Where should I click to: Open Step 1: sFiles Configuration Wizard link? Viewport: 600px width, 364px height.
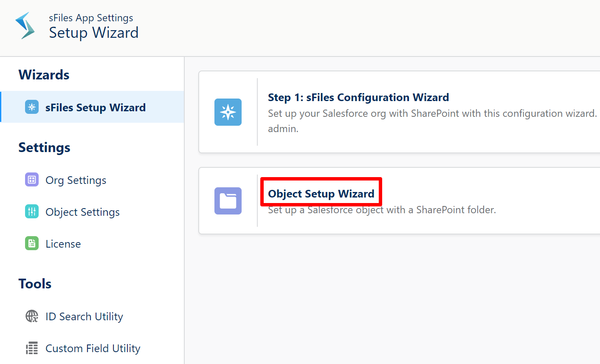358,97
